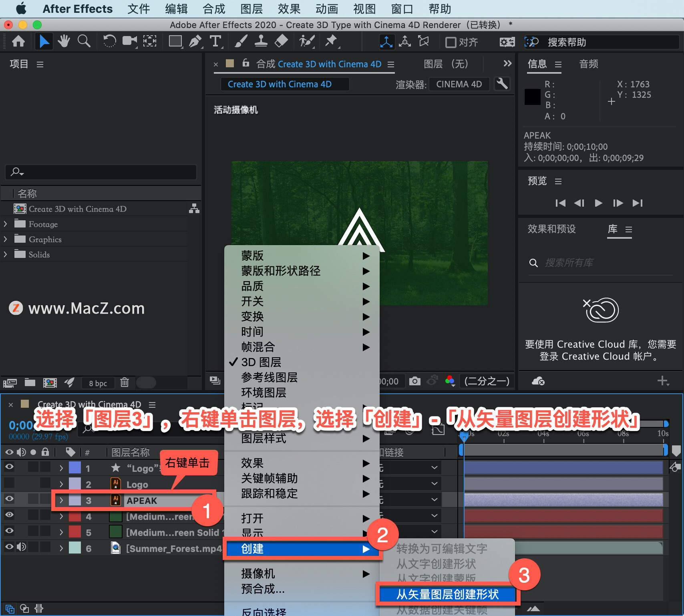Open resolution dropdown showing 二分之一
This screenshot has height=616, width=684.
tap(487, 381)
